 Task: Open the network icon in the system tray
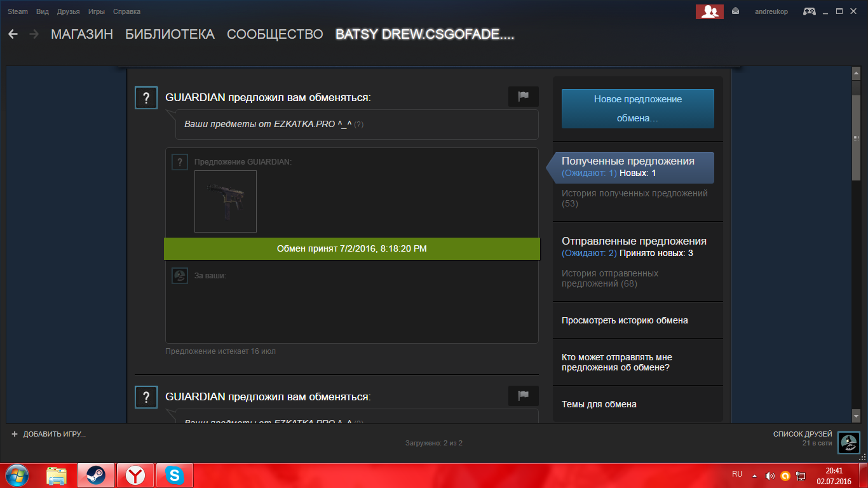point(801,475)
